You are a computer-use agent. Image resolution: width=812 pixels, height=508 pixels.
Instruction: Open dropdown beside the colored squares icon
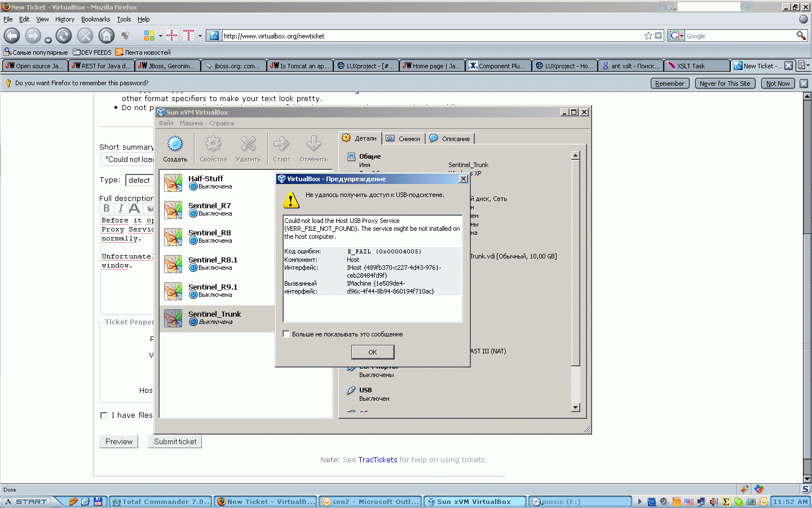click(x=161, y=36)
